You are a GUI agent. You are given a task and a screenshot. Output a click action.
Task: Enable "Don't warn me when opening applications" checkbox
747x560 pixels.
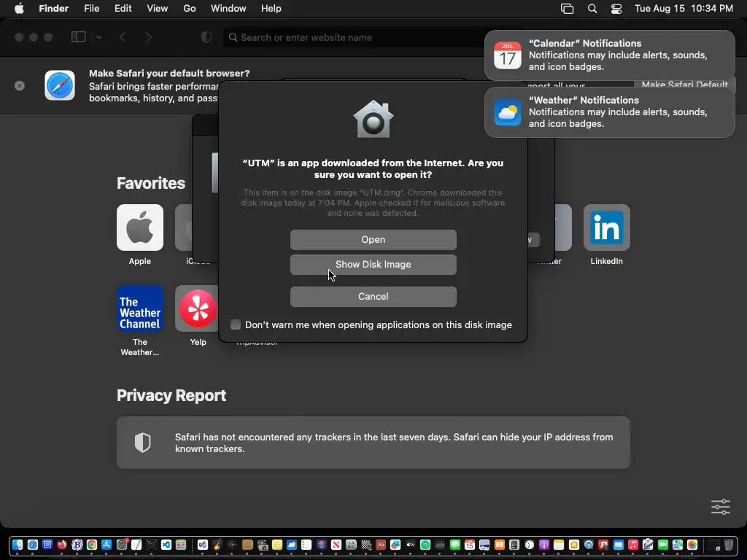coord(236,324)
